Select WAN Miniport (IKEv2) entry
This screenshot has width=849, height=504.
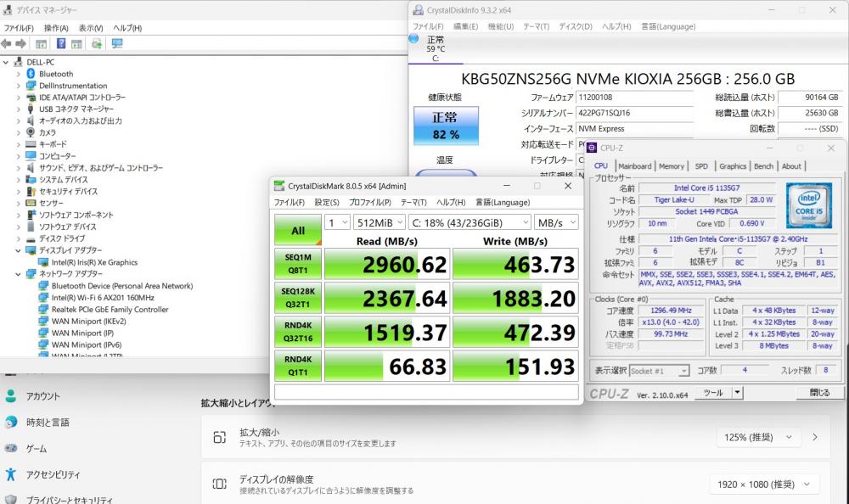[89, 322]
